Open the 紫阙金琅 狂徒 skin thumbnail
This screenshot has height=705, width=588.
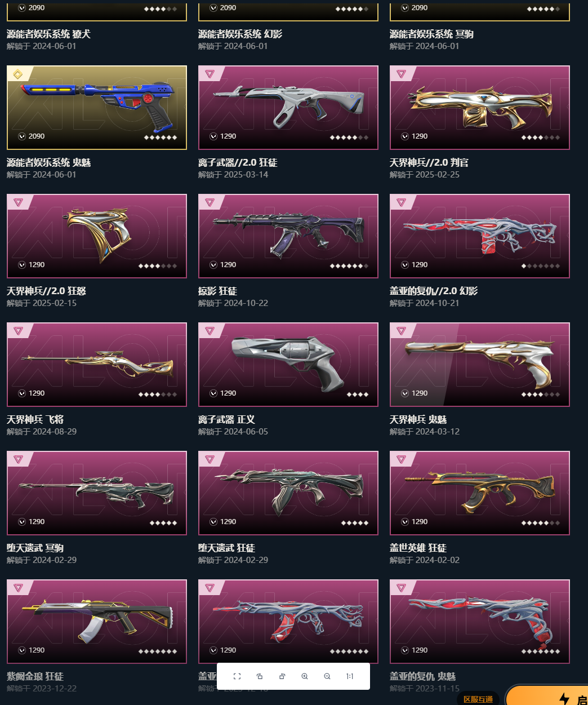pyautogui.click(x=97, y=622)
